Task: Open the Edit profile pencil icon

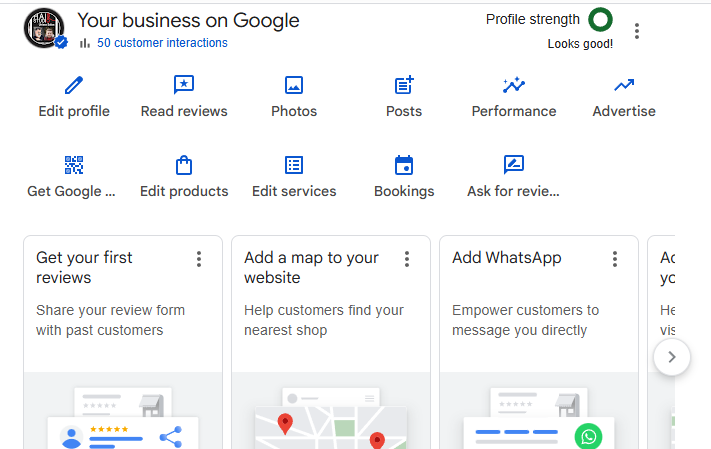Action: pos(74,85)
